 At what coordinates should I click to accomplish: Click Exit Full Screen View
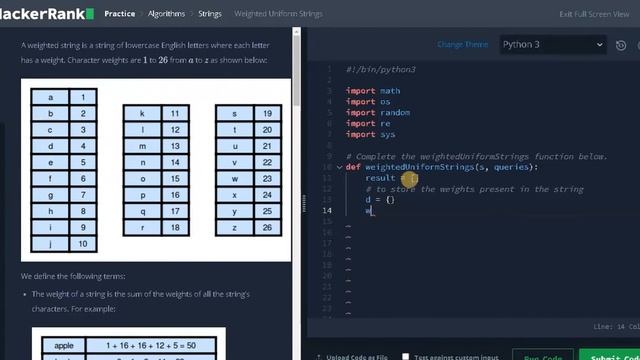(594, 14)
